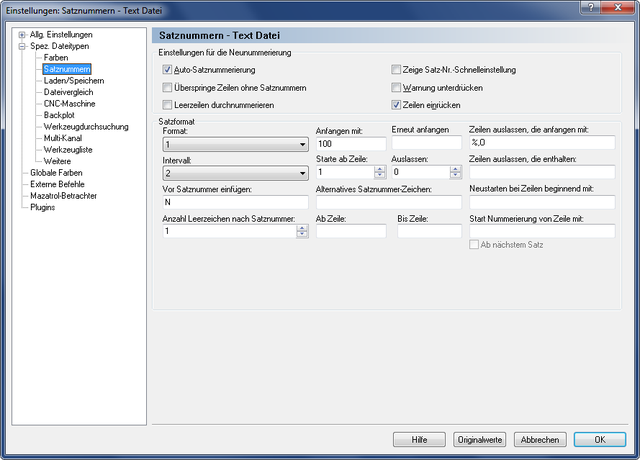
Task: Open the Intervall dropdown
Action: [236, 173]
